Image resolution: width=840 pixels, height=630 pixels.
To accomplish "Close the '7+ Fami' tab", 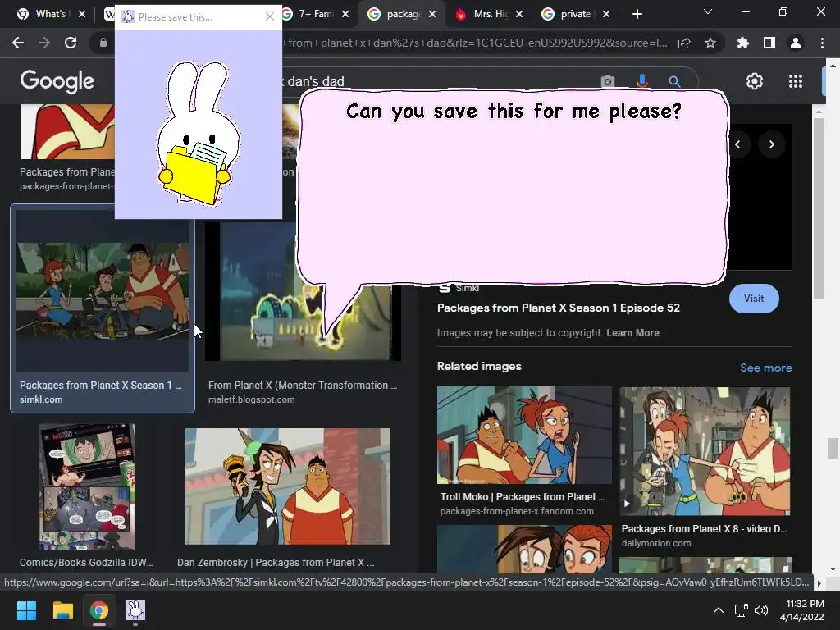I will pyautogui.click(x=345, y=15).
